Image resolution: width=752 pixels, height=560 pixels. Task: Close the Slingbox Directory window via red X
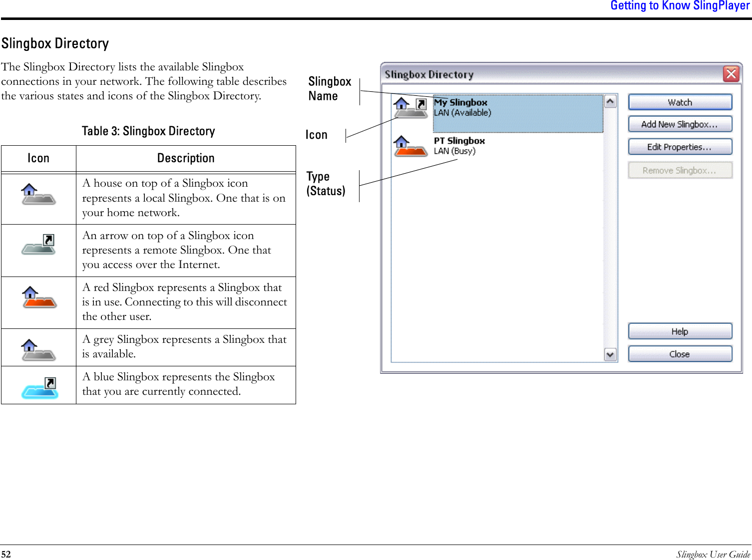731,74
